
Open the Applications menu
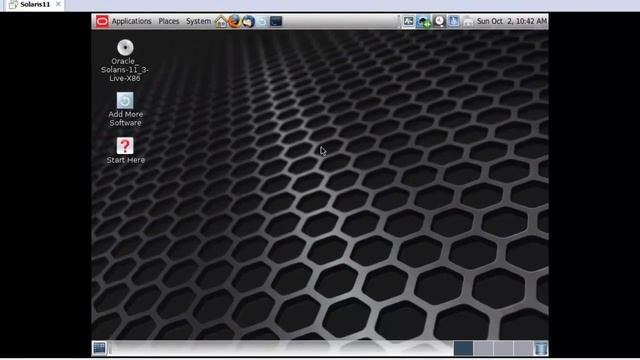tap(131, 21)
